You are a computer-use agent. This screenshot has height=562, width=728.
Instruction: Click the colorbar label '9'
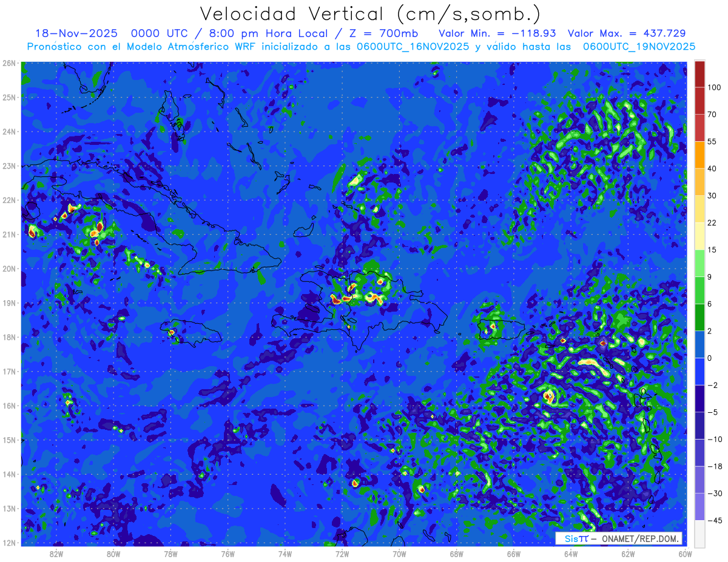tap(710, 277)
